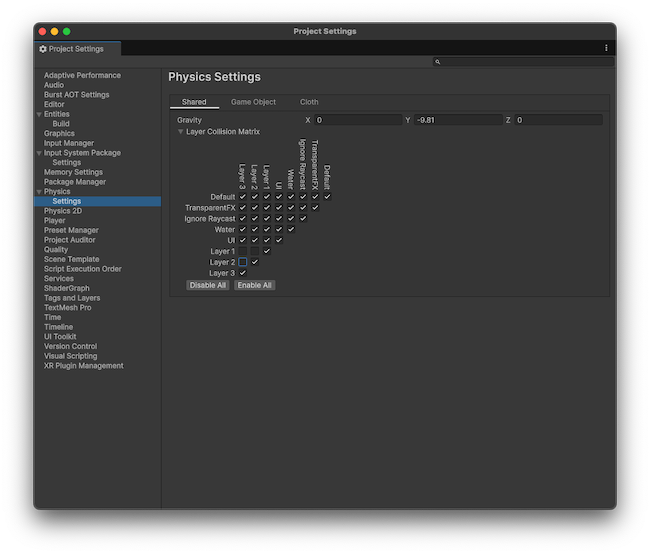This screenshot has height=554, width=650.
Task: Switch to the Game Object tab
Action: [253, 102]
